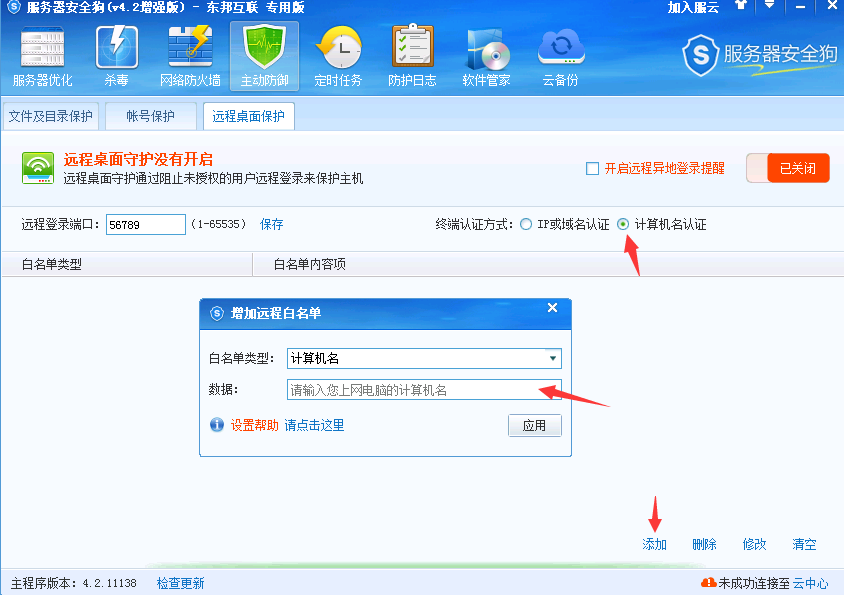Open the 请点击这里 help link

coord(314,425)
